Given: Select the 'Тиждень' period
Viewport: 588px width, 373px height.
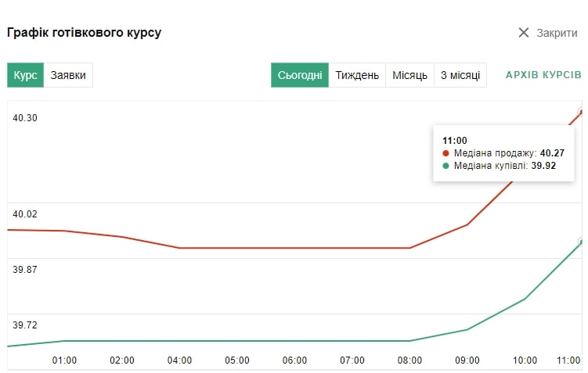Looking at the screenshot, I should [357, 76].
